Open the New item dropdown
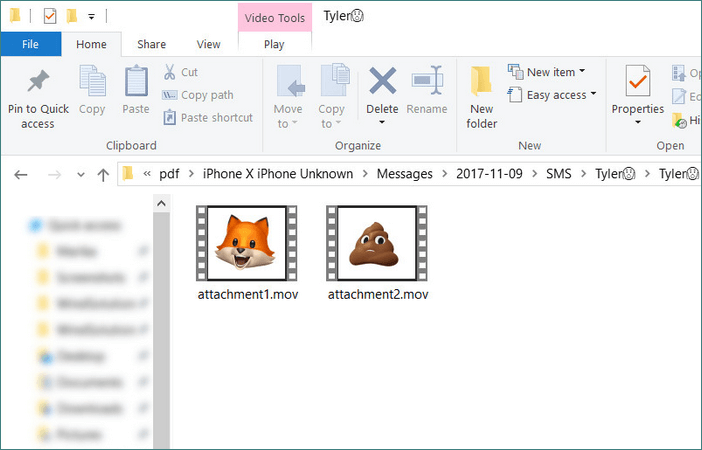 [x=547, y=72]
